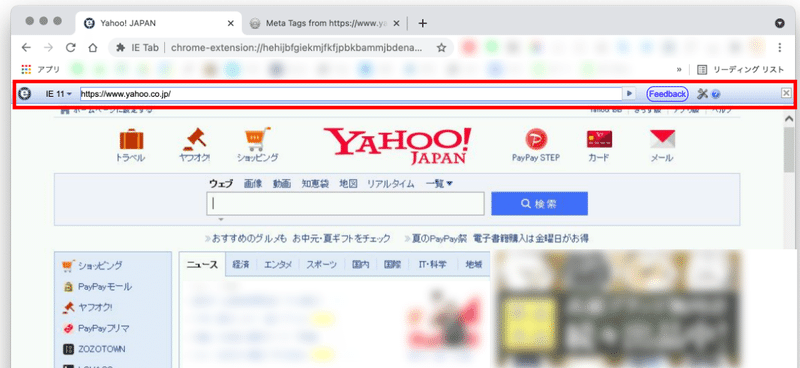Viewport: 800px width, 368px height.
Task: Click the IE Tab go arrow button
Action: (630, 94)
